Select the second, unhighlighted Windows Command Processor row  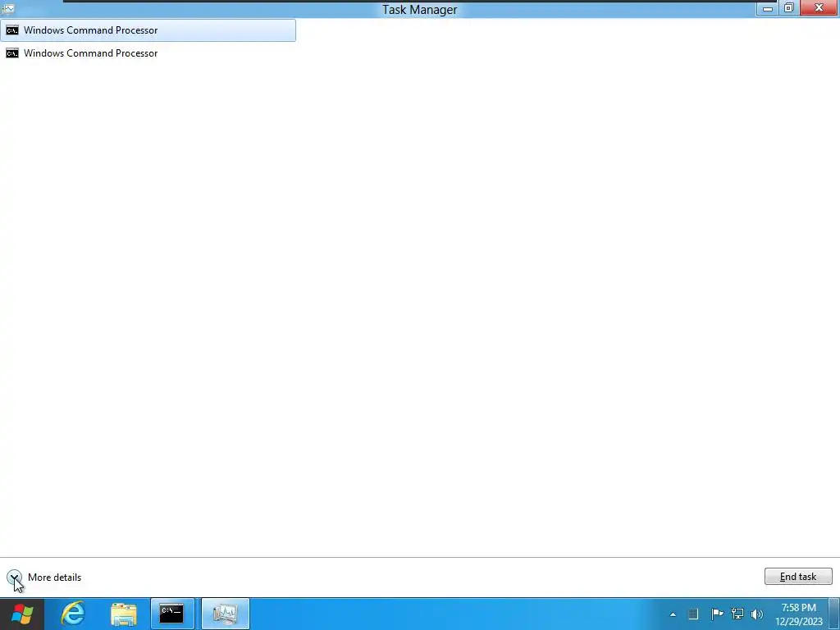coord(148,53)
